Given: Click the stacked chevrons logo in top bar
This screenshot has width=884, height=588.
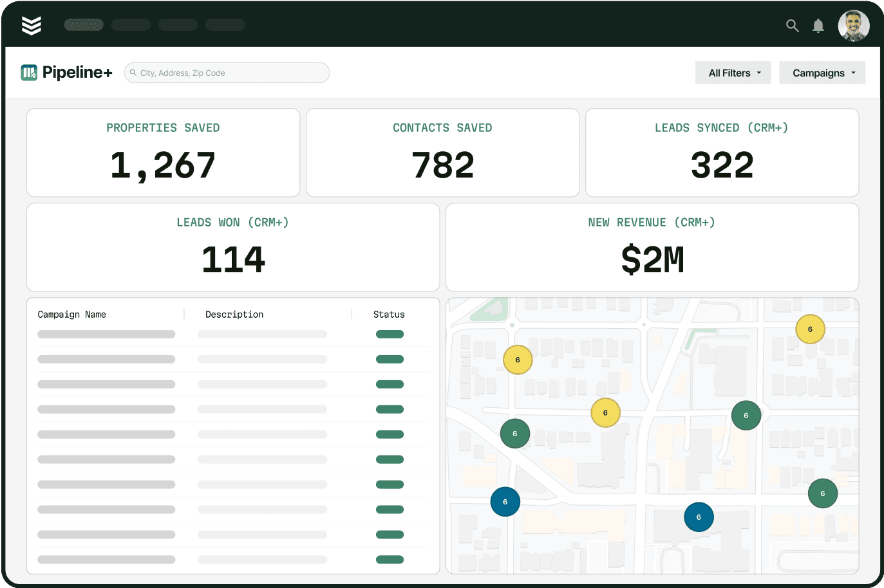Looking at the screenshot, I should pyautogui.click(x=31, y=25).
